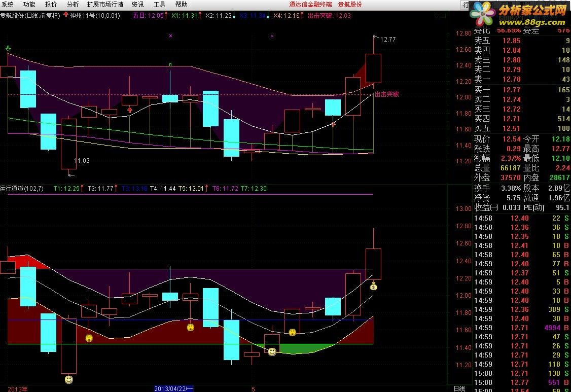Click the 2013年 label on the time axis

[x=17, y=389]
